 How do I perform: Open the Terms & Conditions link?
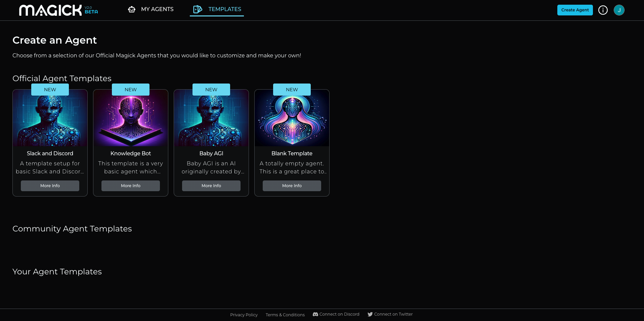point(285,315)
